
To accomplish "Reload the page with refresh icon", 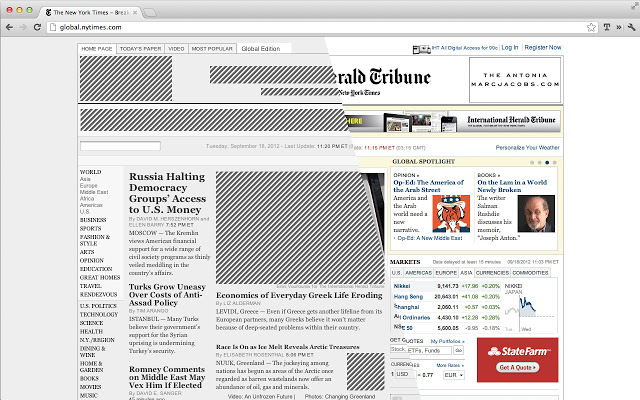I will pyautogui.click(x=37, y=27).
